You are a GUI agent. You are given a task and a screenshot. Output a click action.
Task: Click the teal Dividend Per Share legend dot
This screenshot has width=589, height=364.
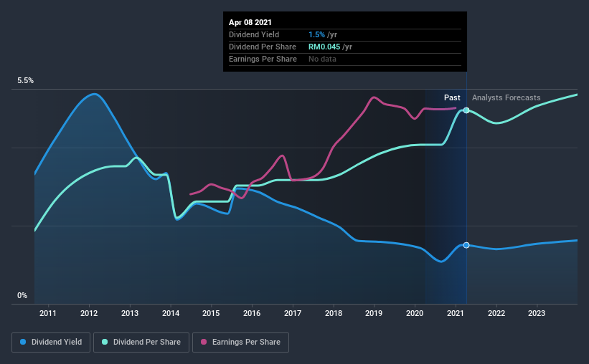point(105,342)
